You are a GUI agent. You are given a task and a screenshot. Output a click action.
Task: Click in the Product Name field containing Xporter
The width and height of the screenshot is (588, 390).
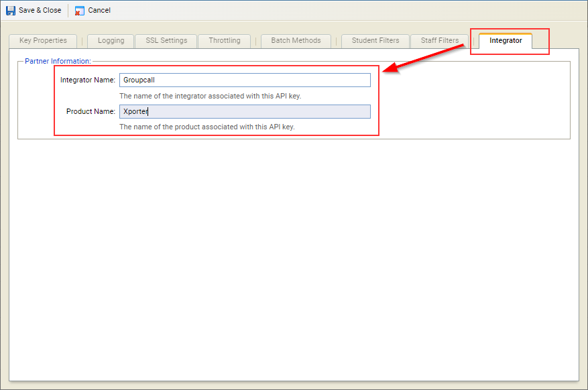click(245, 112)
